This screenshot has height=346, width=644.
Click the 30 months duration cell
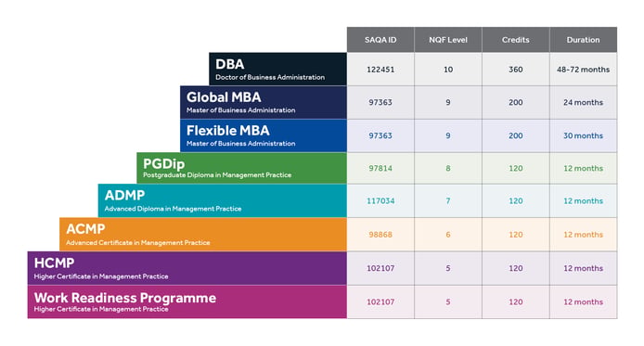pos(583,135)
